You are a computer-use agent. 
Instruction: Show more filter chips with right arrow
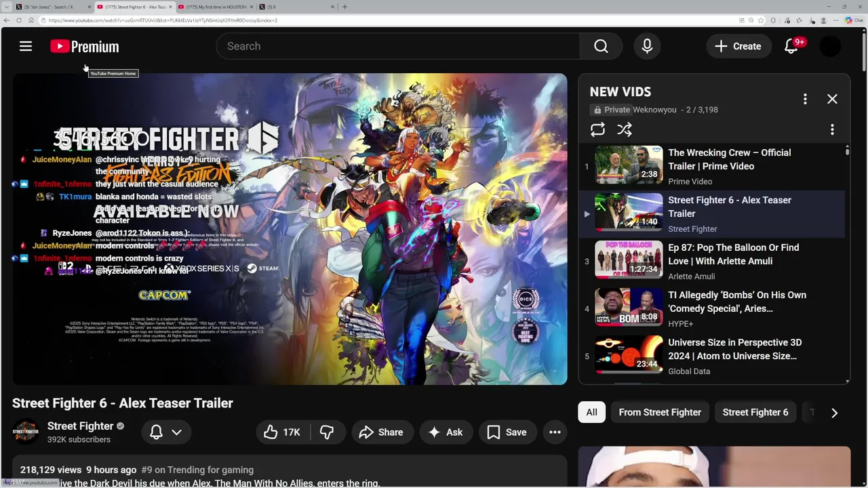[834, 412]
